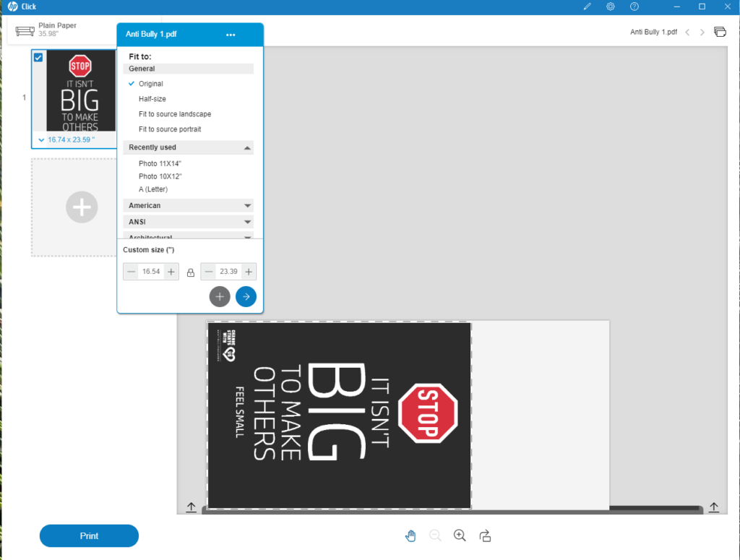Open the three-dot menu for Anti Bully 1.pdf

[231, 35]
